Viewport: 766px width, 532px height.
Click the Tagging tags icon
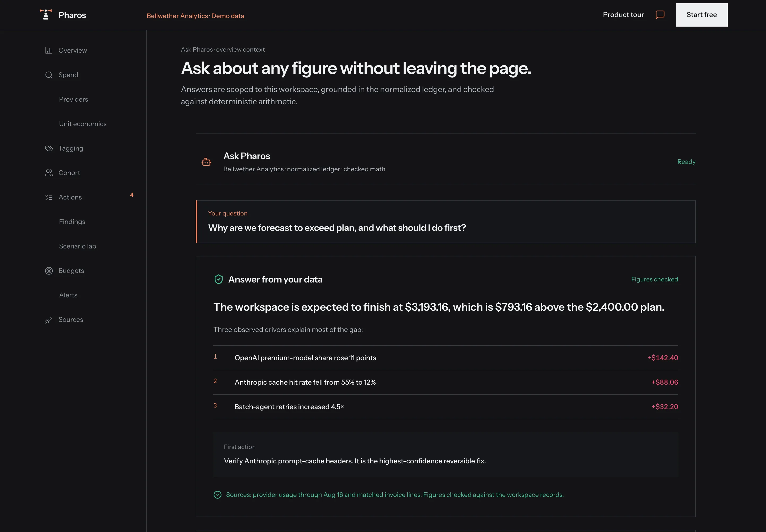pyautogui.click(x=49, y=148)
